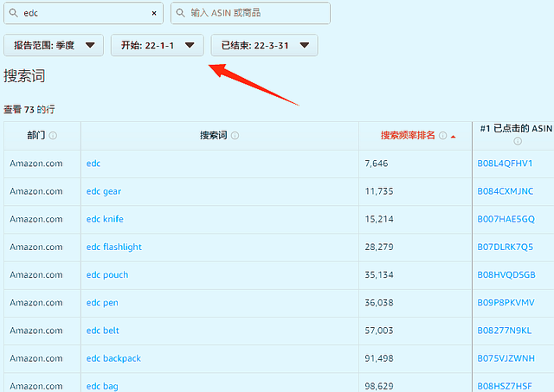This screenshot has width=554, height=392.
Task: Clear the edc search term with the x
Action: pos(154,14)
